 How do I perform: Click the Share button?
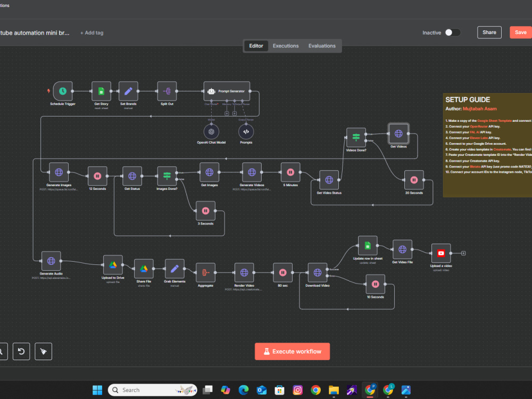(x=489, y=32)
